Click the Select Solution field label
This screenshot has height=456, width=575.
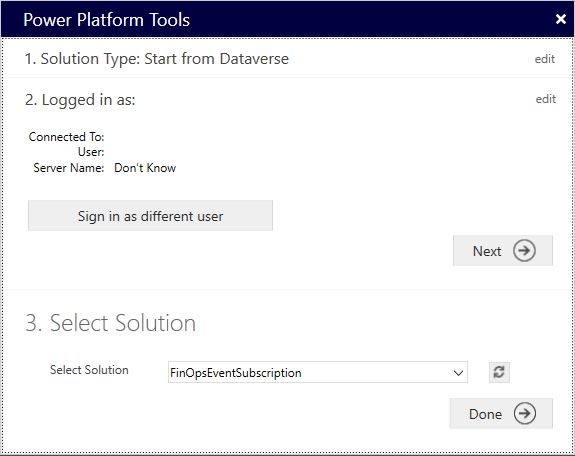tap(89, 370)
